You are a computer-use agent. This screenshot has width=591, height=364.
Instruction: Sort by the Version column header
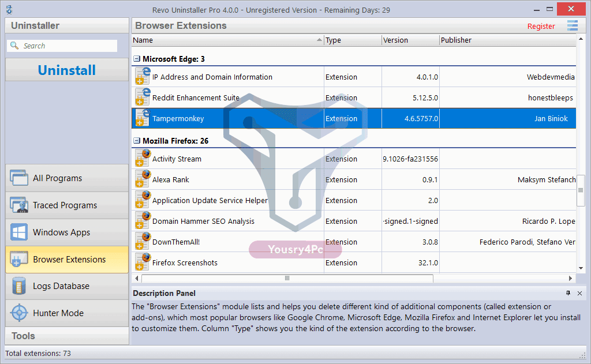[410, 40]
